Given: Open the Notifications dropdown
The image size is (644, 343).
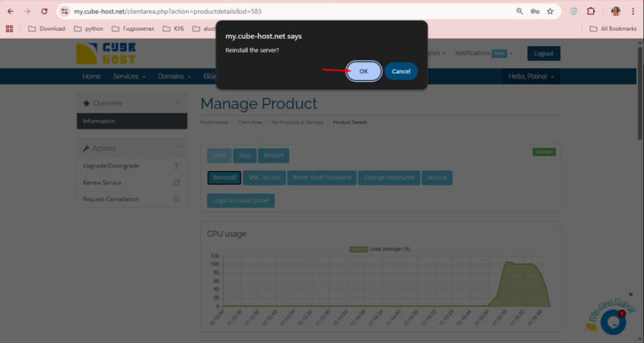Looking at the screenshot, I should (483, 53).
